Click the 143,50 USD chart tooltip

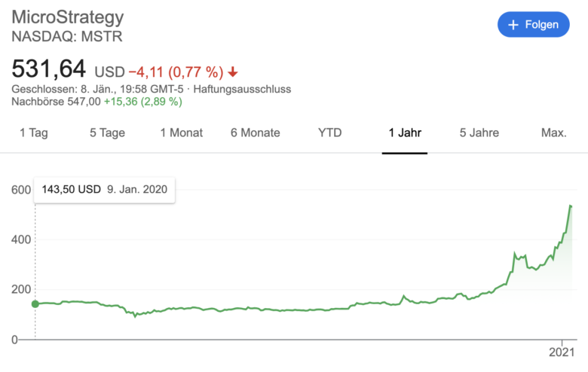pyautogui.click(x=105, y=190)
